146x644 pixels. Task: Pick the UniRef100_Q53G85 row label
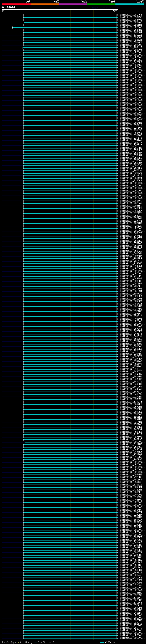tap(131, 163)
